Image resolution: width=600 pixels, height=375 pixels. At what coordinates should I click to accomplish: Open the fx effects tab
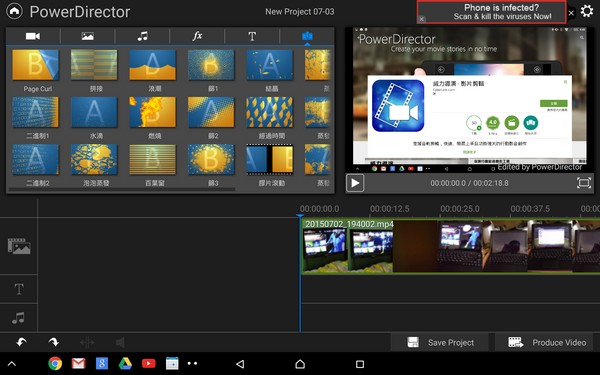(197, 36)
